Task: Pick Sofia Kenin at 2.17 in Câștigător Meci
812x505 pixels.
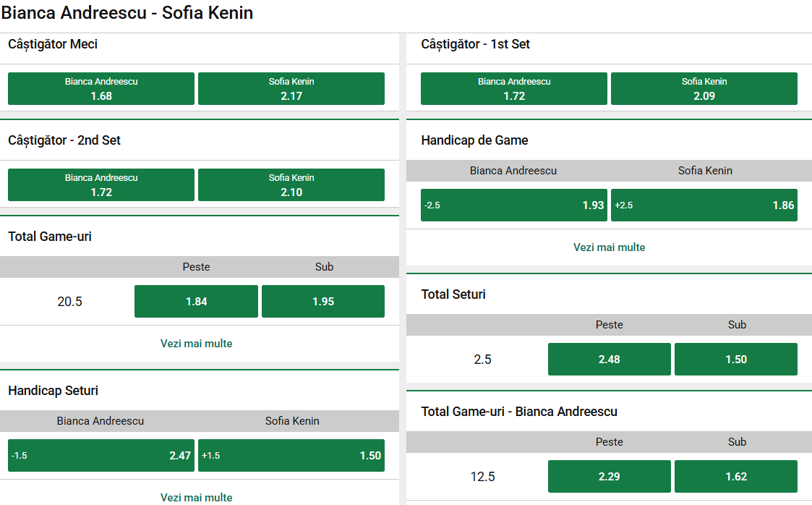Action: [291, 88]
